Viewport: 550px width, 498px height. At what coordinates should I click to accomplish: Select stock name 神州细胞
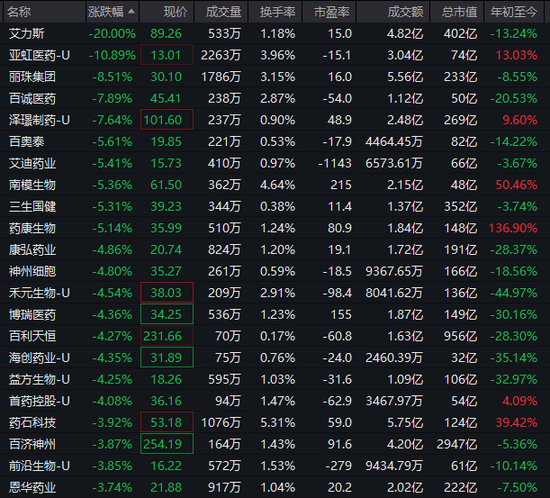[x=32, y=271]
